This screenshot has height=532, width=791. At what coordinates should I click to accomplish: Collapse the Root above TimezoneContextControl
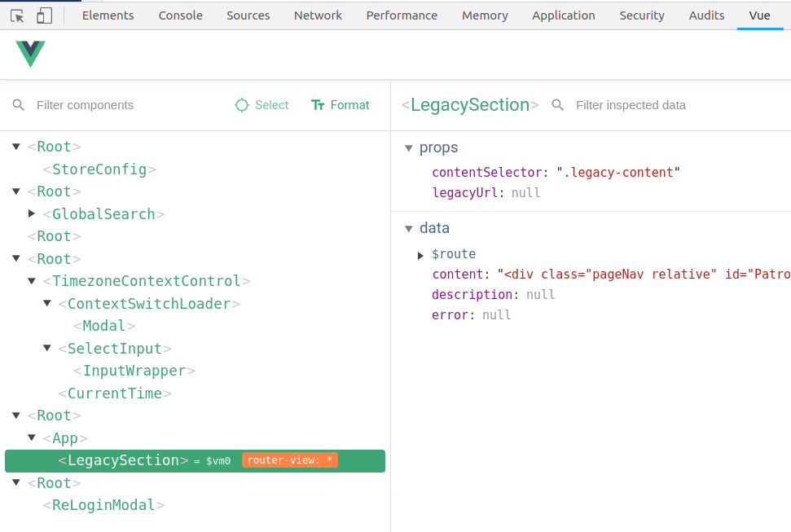pos(16,258)
